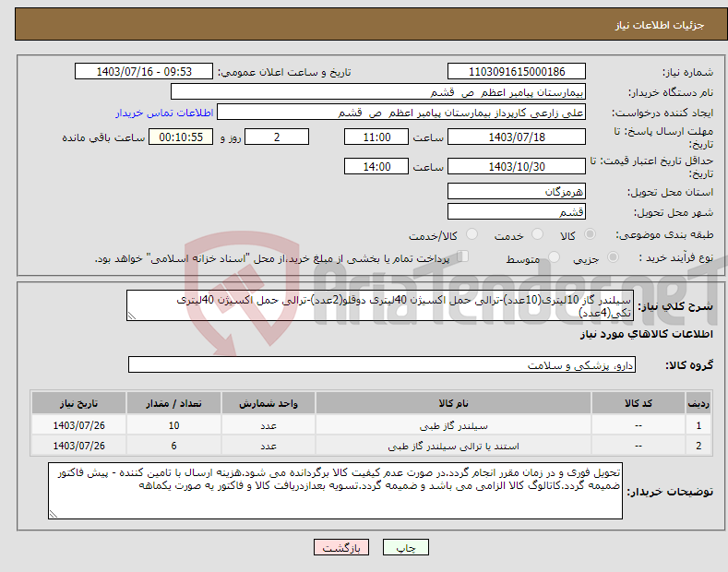The image size is (728, 572).
Task: Click the بازگشت (back) button
Action: pyautogui.click(x=341, y=547)
